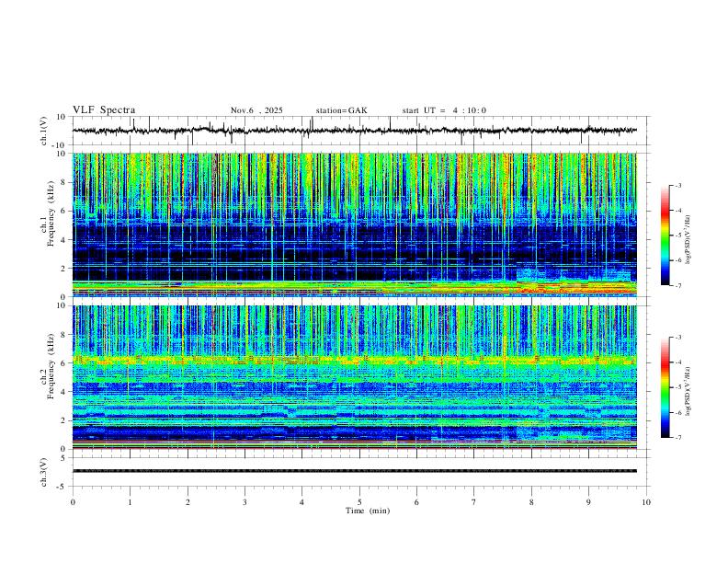Click the "5" tick on Time axis
Viewport: 728px width, 563px height.
pyautogui.click(x=359, y=502)
